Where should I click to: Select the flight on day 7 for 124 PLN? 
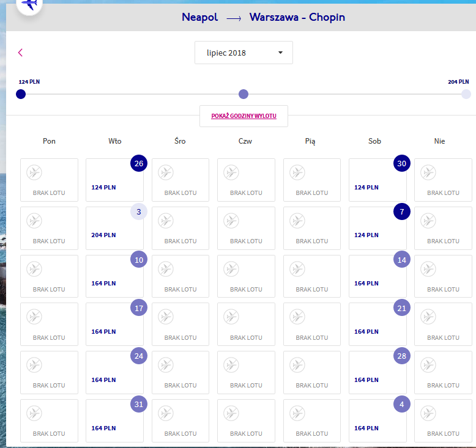coord(377,228)
